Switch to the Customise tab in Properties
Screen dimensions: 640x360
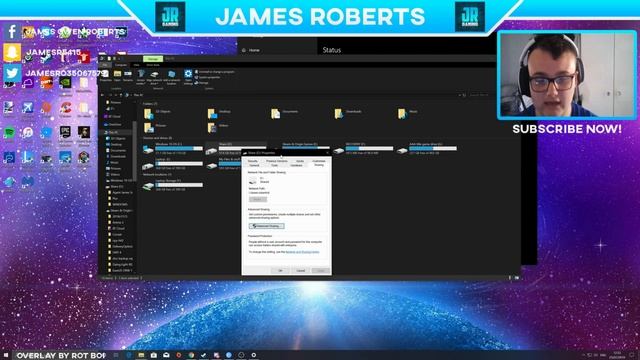tap(319, 161)
